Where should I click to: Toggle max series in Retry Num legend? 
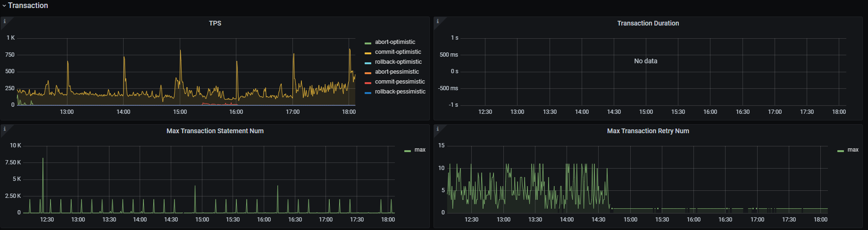pyautogui.click(x=853, y=150)
